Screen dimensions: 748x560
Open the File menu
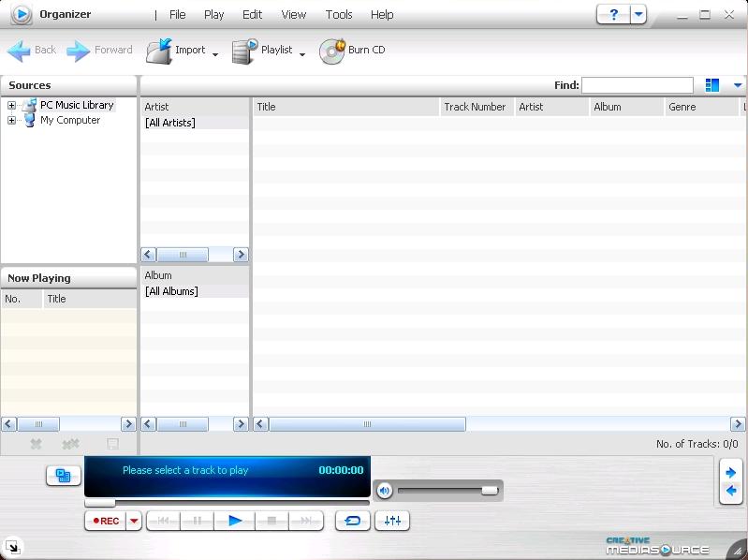click(178, 15)
